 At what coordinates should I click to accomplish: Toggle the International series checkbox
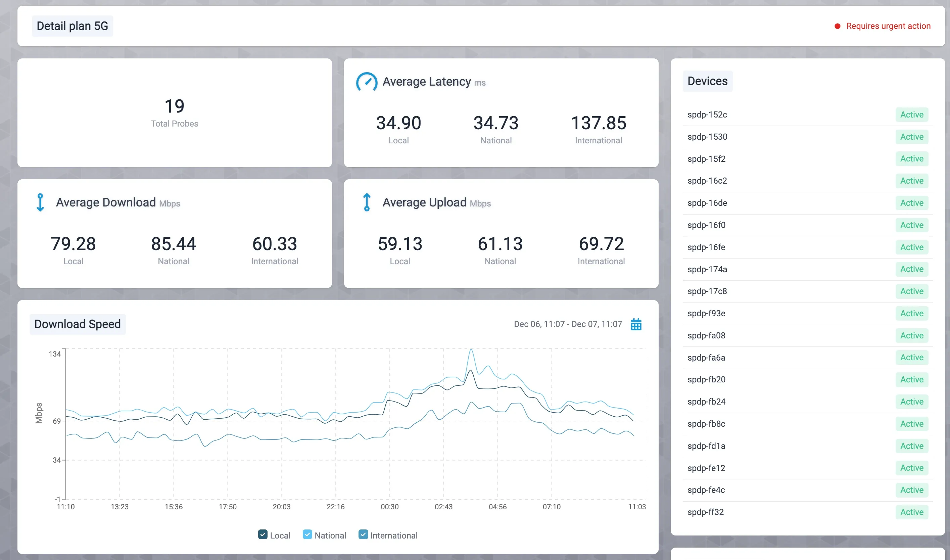363,534
